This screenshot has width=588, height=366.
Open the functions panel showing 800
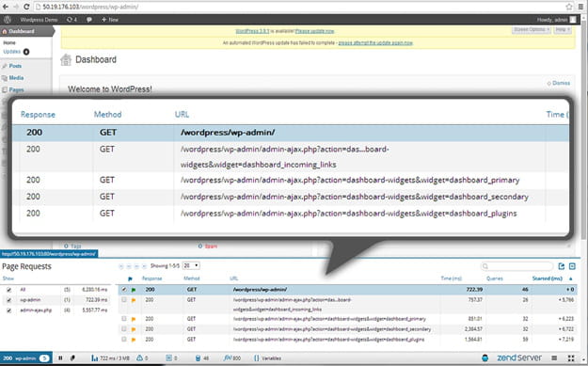232,358
